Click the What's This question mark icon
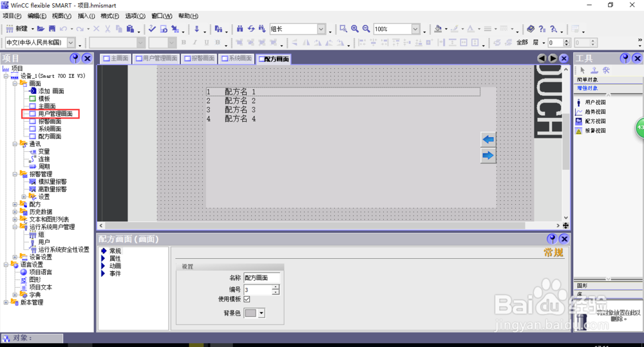This screenshot has width=644, height=347. point(542,29)
